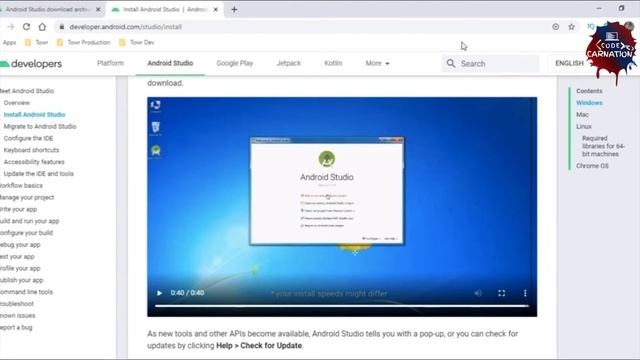Expand the More dropdown menu
Viewport: 640px width, 360px height.
377,63
